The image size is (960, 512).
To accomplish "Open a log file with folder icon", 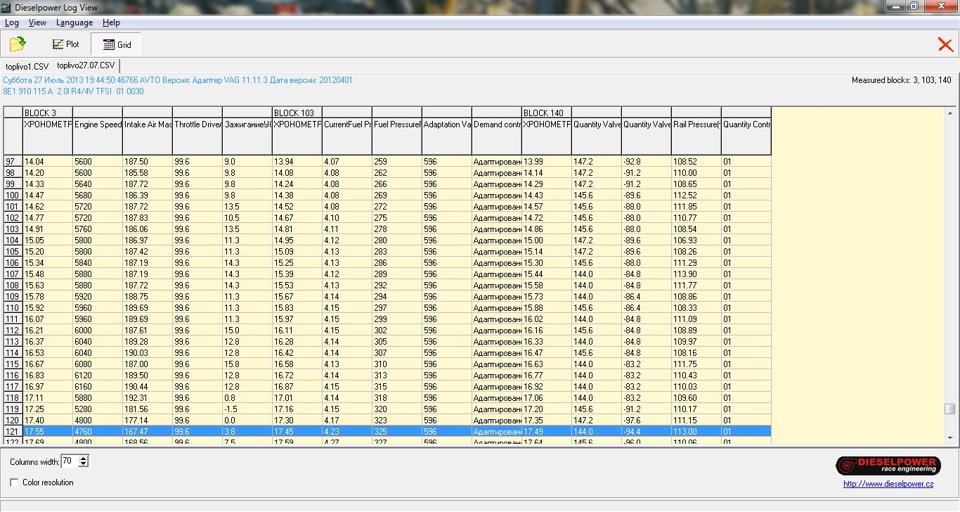I will tap(18, 43).
